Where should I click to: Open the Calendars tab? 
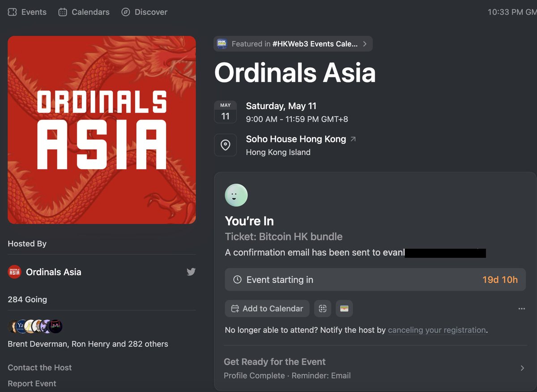84,12
